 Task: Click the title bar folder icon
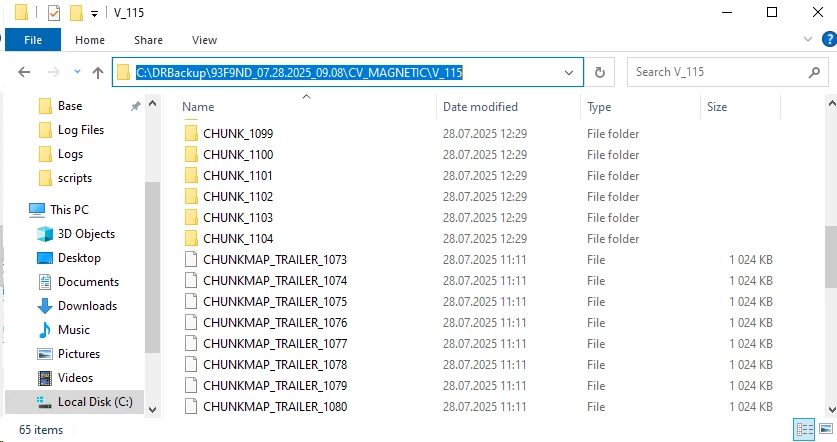coord(21,13)
